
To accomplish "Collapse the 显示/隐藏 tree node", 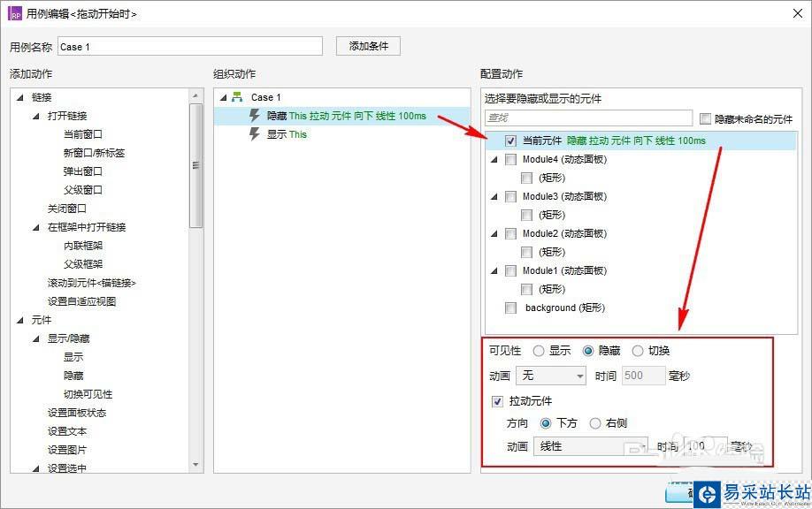I will click(36, 338).
